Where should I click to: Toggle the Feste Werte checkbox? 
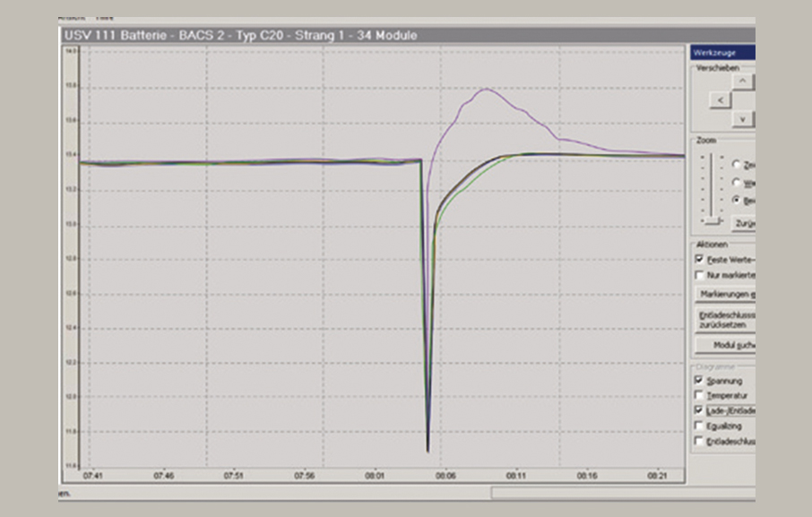point(699,259)
